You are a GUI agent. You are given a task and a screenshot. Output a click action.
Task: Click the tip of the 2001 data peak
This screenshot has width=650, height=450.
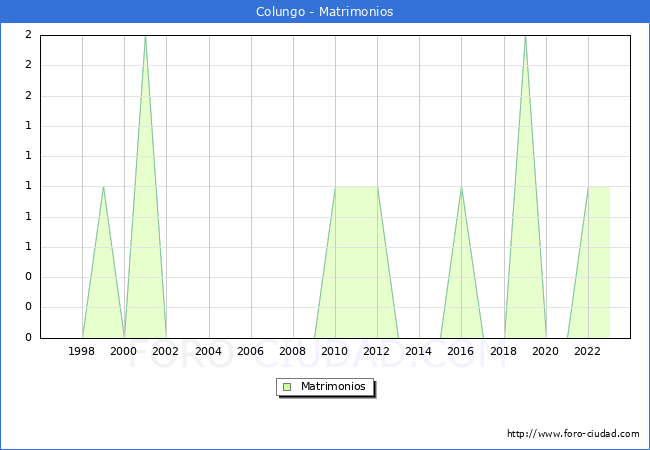click(x=145, y=37)
